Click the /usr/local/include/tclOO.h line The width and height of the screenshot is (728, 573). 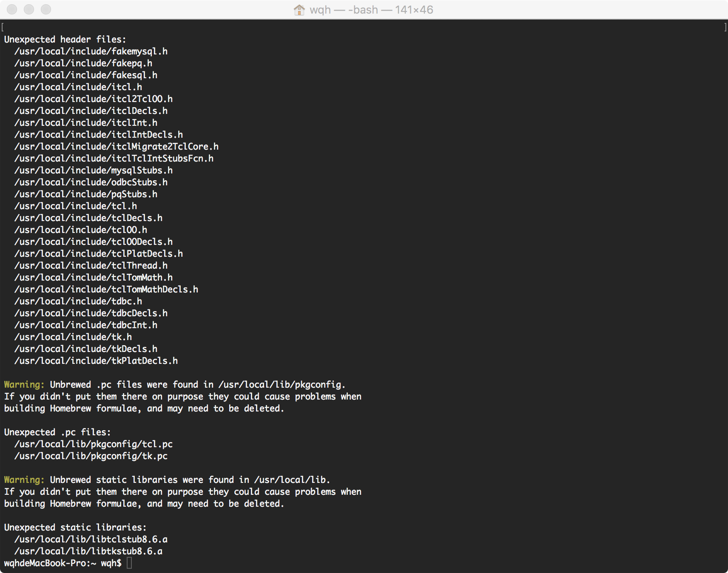[x=81, y=230]
